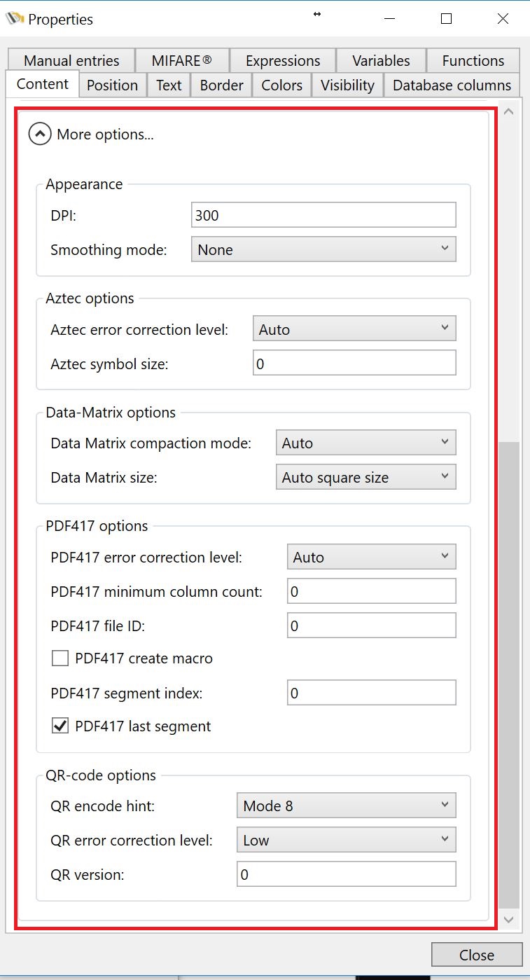530x980 pixels.
Task: Click the vertical scrollbar thumb
Action: pyautogui.click(x=509, y=675)
